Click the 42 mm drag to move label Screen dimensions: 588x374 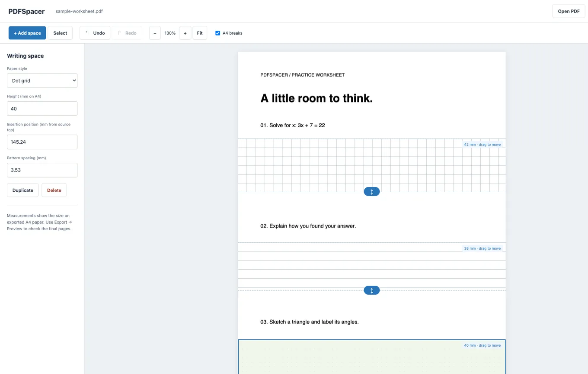(482, 145)
